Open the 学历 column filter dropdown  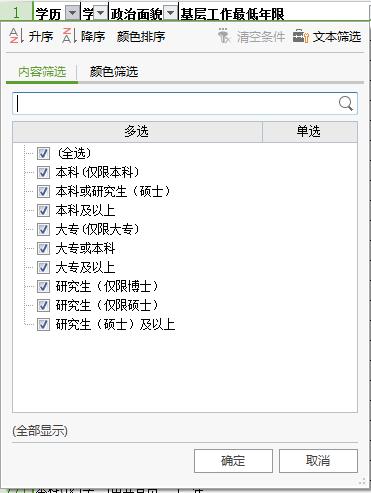coord(73,13)
